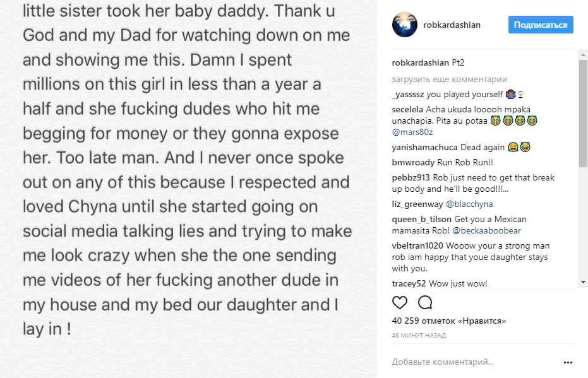Open robkardashian profile avatar picture
588x378 pixels.
click(x=404, y=25)
